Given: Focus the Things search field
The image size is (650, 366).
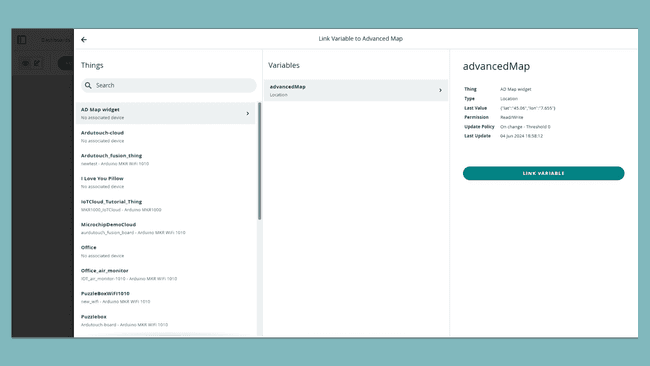Looking at the screenshot, I should click(x=169, y=85).
